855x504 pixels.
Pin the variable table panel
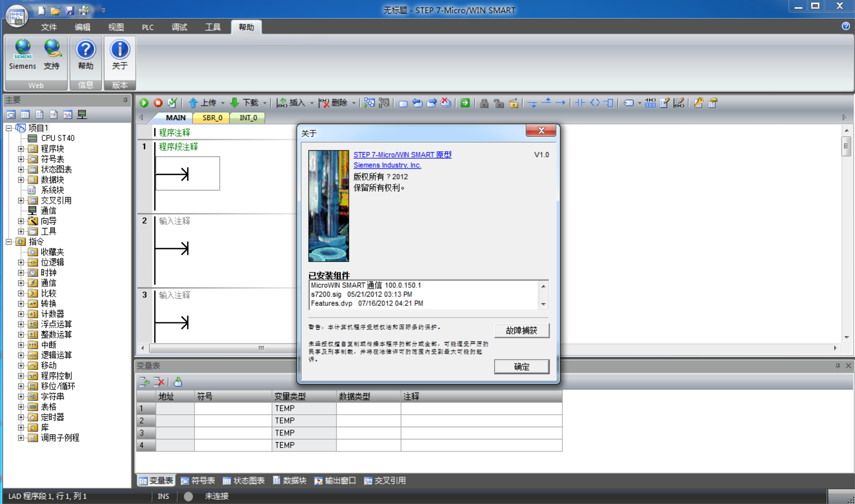[x=837, y=366]
